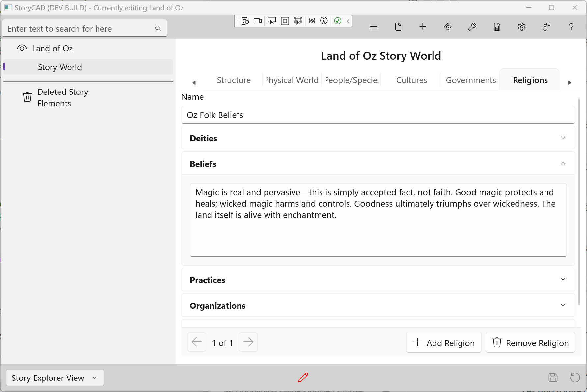Open the Tools wrench menu
This screenshot has height=392, width=587.
click(472, 27)
